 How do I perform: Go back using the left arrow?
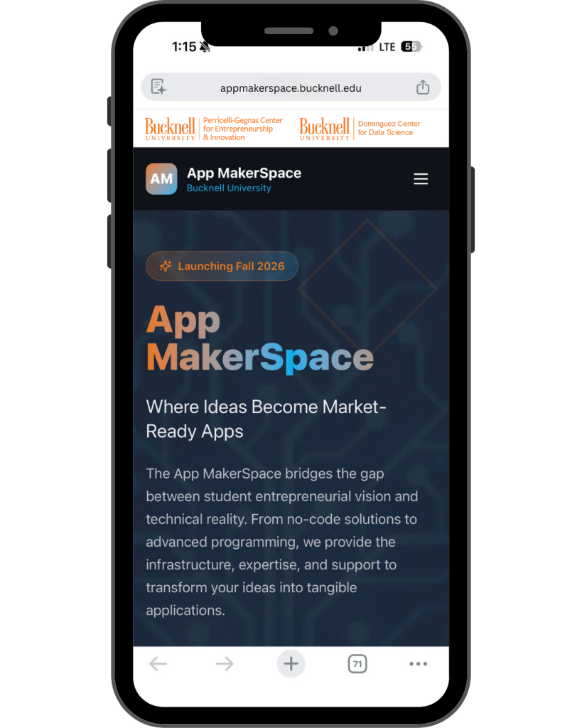click(x=158, y=663)
